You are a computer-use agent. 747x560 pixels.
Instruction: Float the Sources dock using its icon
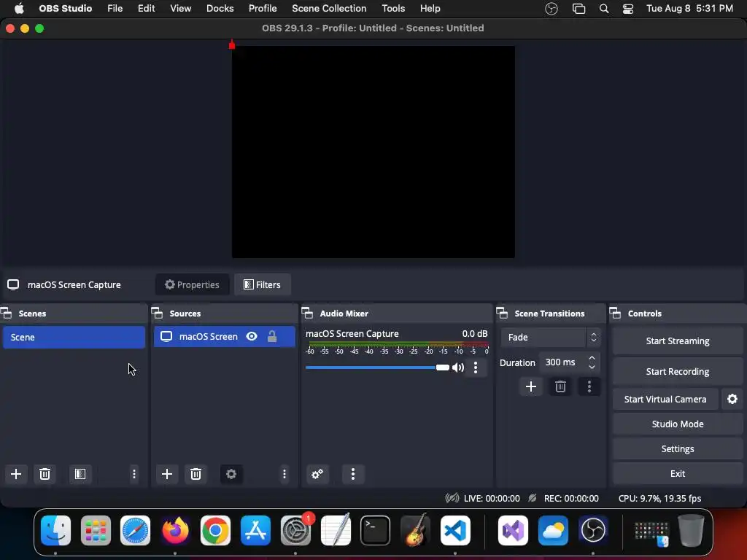[158, 314]
